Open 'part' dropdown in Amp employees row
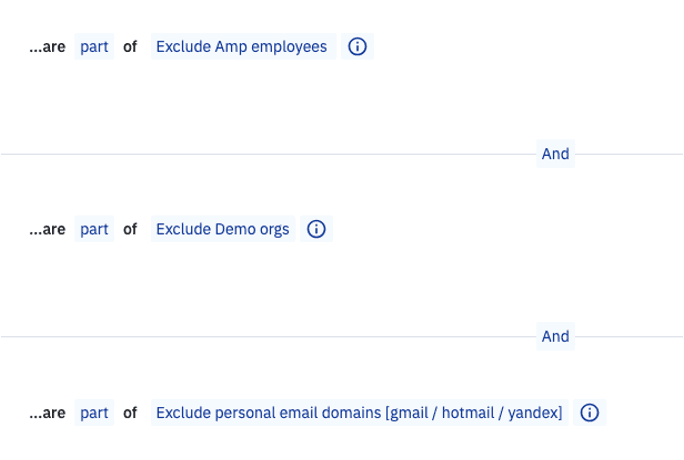 click(94, 47)
